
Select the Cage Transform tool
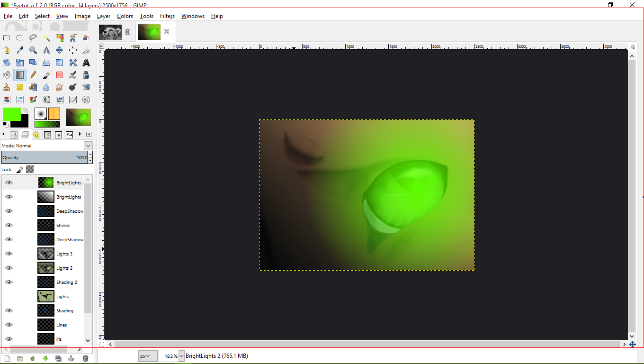(73, 63)
